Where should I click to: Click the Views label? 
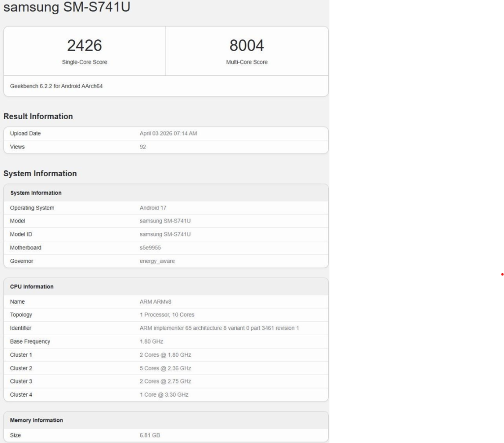click(x=17, y=147)
